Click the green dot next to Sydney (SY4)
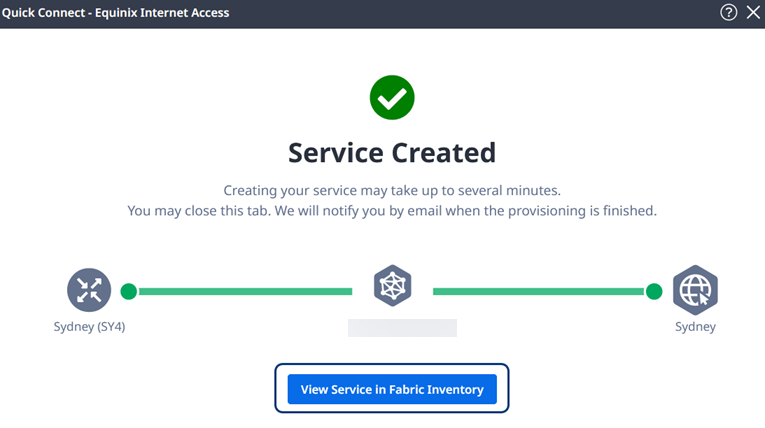This screenshot has height=428, width=765. click(x=129, y=291)
